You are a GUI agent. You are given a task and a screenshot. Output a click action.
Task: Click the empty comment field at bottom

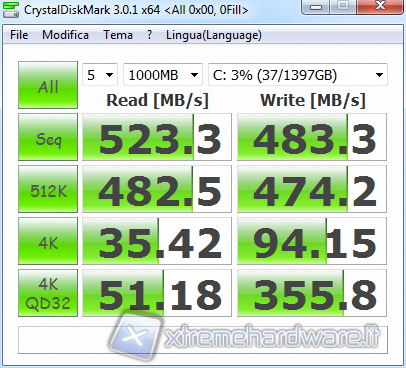click(203, 340)
